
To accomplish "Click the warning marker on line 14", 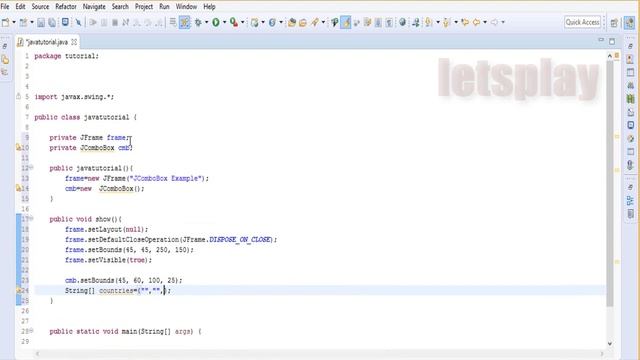I will tap(19, 188).
